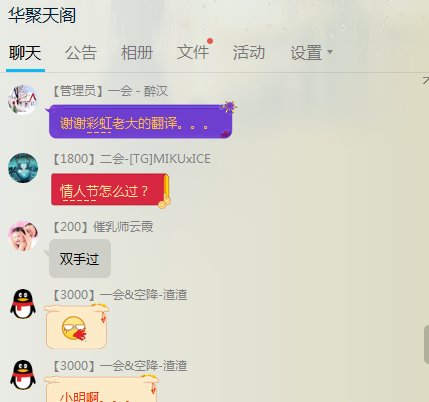Click sender name 一会 - 醉汉
This screenshot has width=429, height=402.
pos(138,91)
